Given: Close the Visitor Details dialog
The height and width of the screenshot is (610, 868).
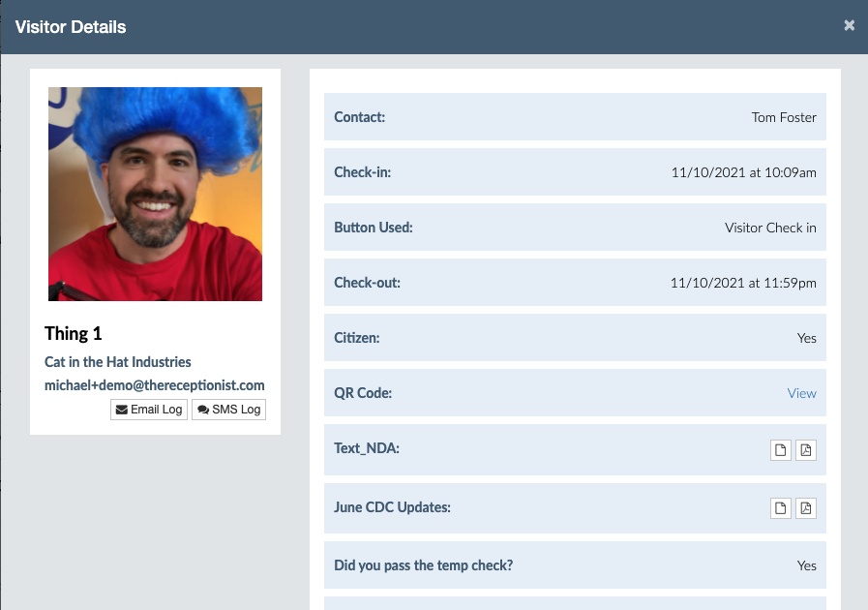Looking at the screenshot, I should [x=850, y=25].
